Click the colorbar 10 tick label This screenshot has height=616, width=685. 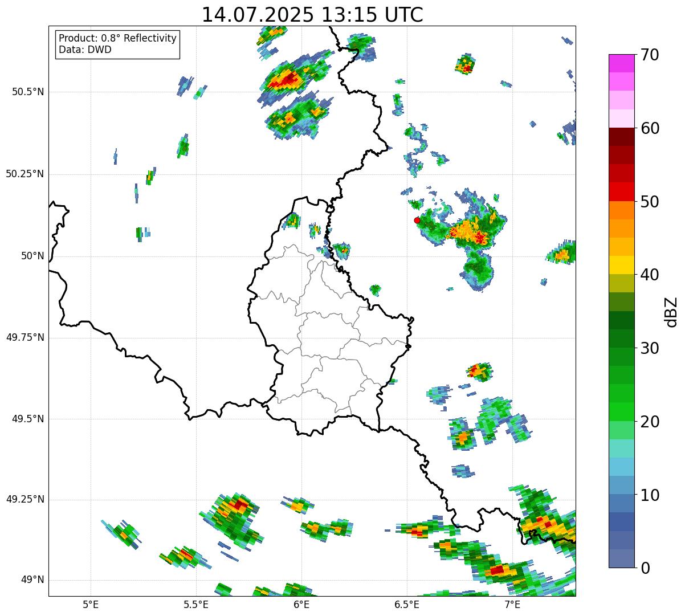(x=650, y=495)
